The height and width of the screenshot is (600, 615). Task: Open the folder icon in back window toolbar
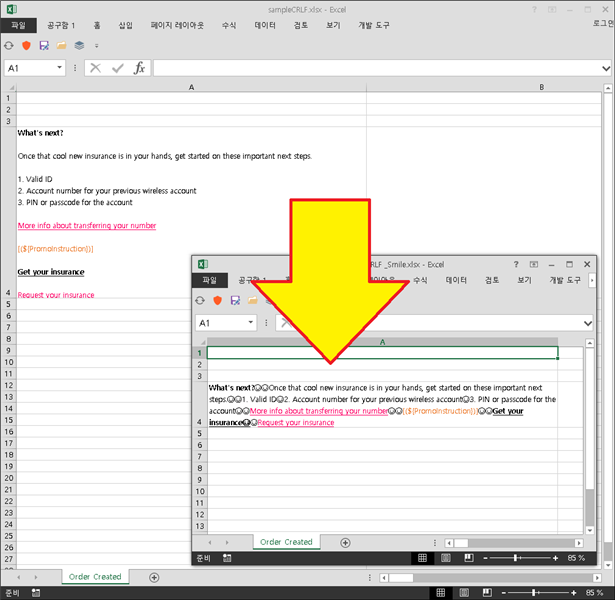tap(61, 45)
